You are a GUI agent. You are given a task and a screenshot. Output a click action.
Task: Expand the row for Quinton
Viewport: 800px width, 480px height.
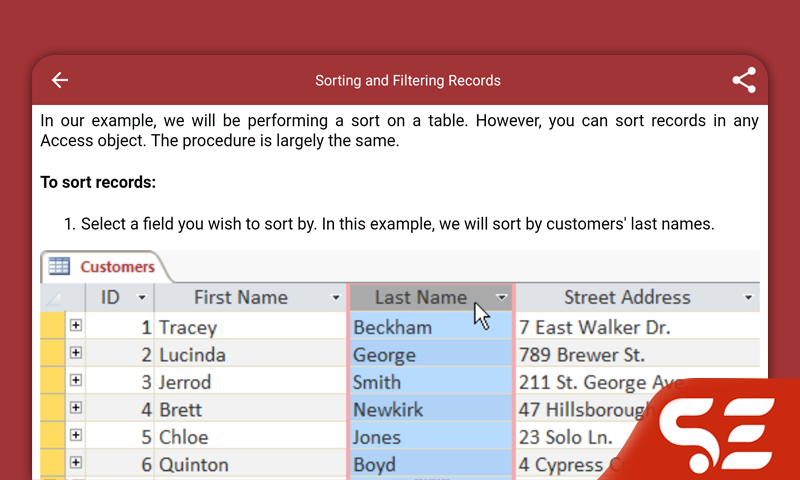coord(76,463)
